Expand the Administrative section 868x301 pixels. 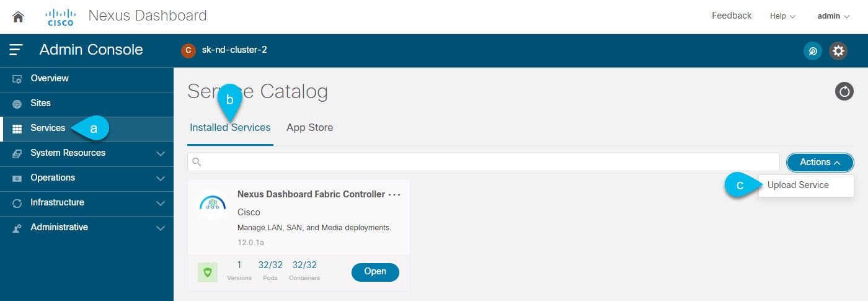coord(161,228)
